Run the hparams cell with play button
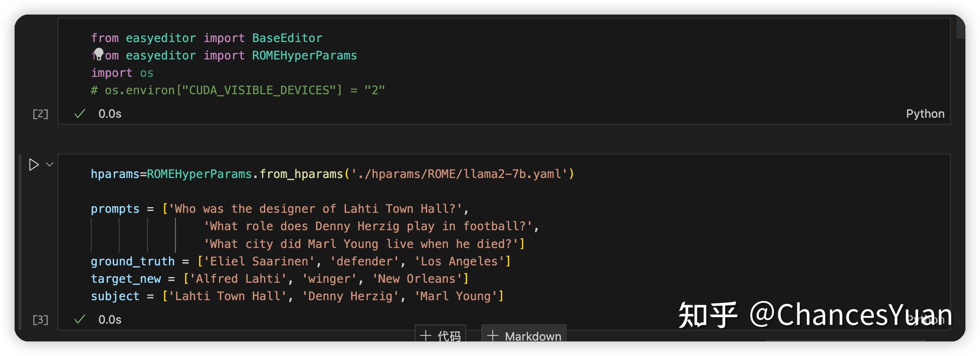 tap(34, 165)
